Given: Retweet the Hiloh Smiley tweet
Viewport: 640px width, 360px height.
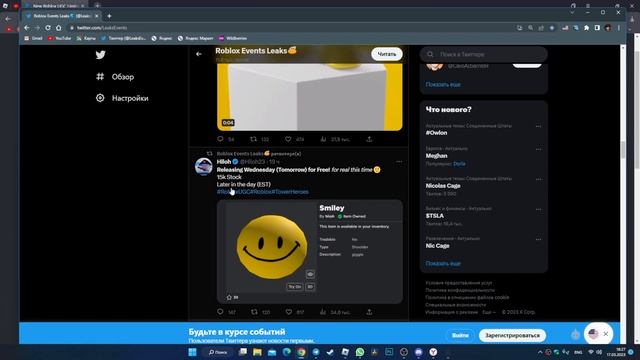Looking at the screenshot, I should coord(254,312).
